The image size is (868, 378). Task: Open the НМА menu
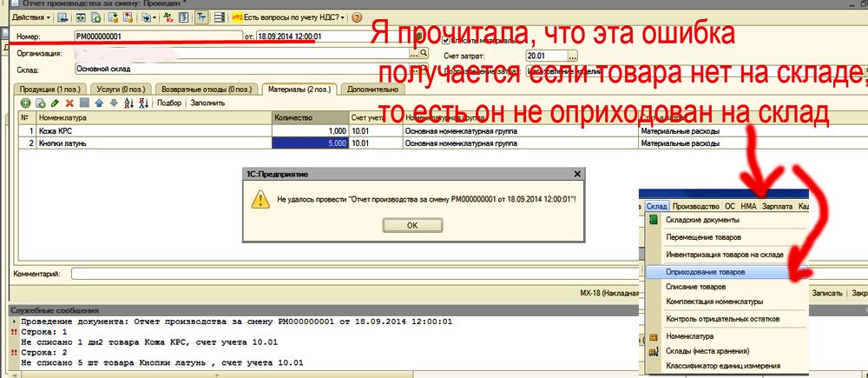point(748,206)
